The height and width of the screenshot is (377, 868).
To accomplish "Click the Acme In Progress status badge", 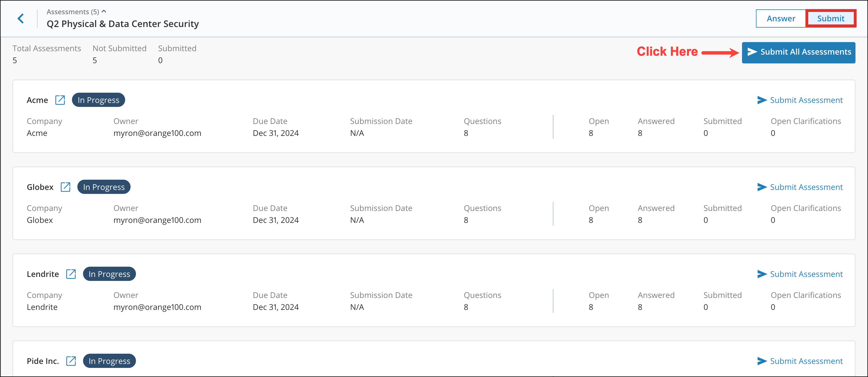I will click(x=98, y=100).
